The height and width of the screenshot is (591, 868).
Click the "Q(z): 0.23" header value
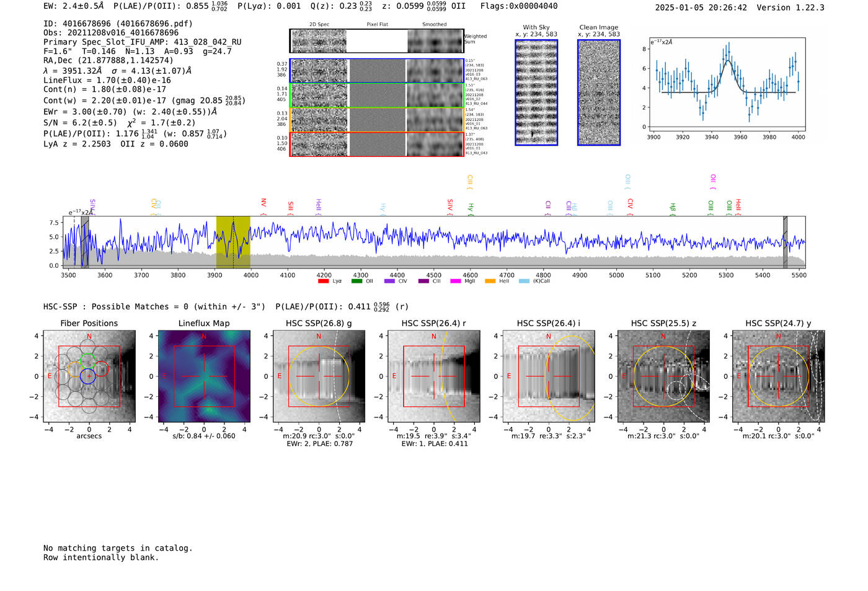point(341,6)
